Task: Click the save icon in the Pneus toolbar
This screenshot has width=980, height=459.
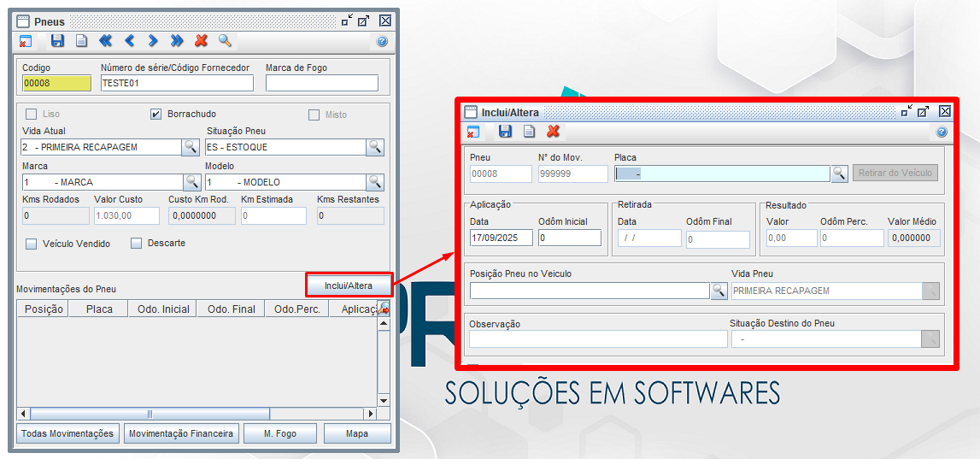Action: 57,40
